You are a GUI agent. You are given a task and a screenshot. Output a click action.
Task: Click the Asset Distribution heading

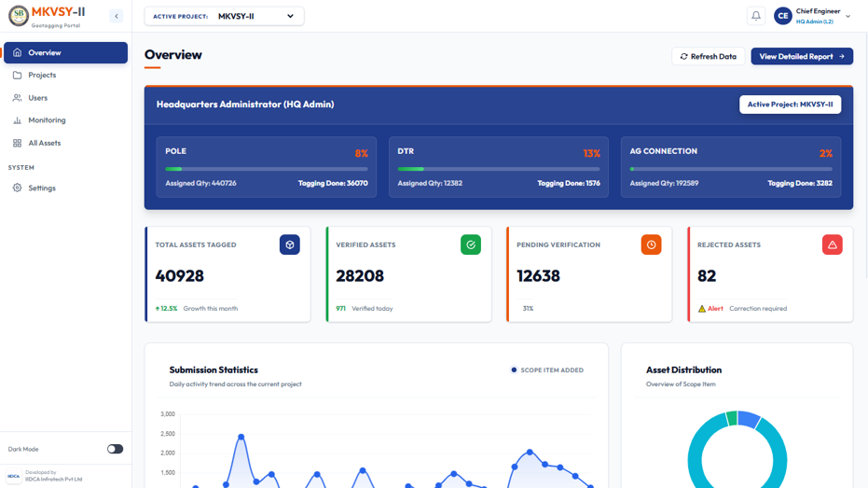coord(683,370)
